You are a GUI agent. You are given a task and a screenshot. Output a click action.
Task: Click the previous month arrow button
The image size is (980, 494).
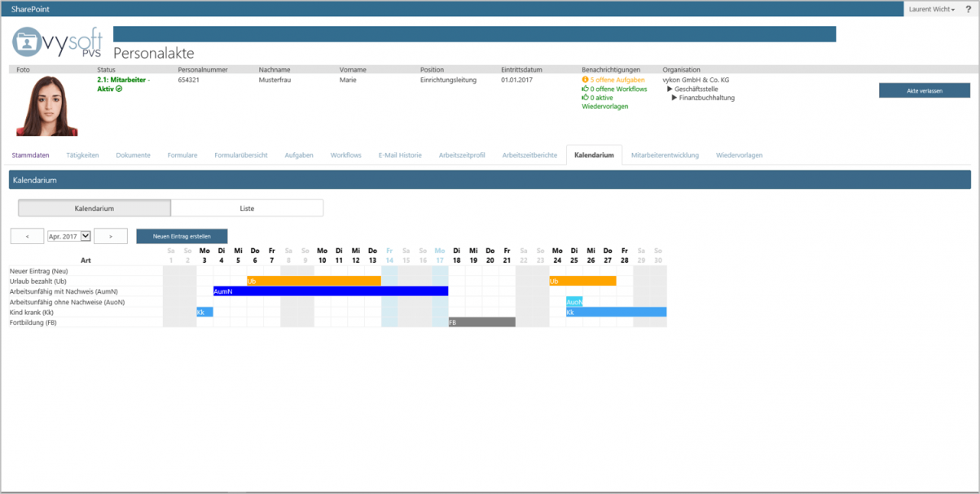coord(27,235)
